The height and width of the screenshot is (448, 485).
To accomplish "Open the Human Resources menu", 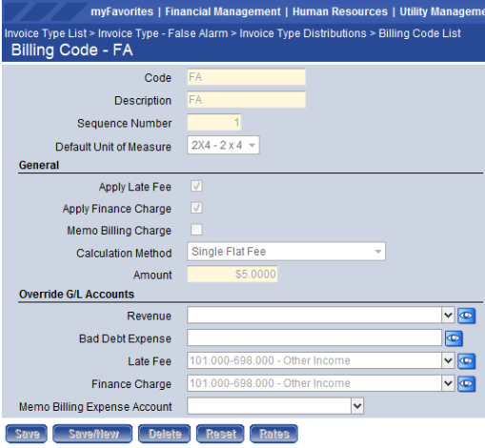I will (340, 11).
